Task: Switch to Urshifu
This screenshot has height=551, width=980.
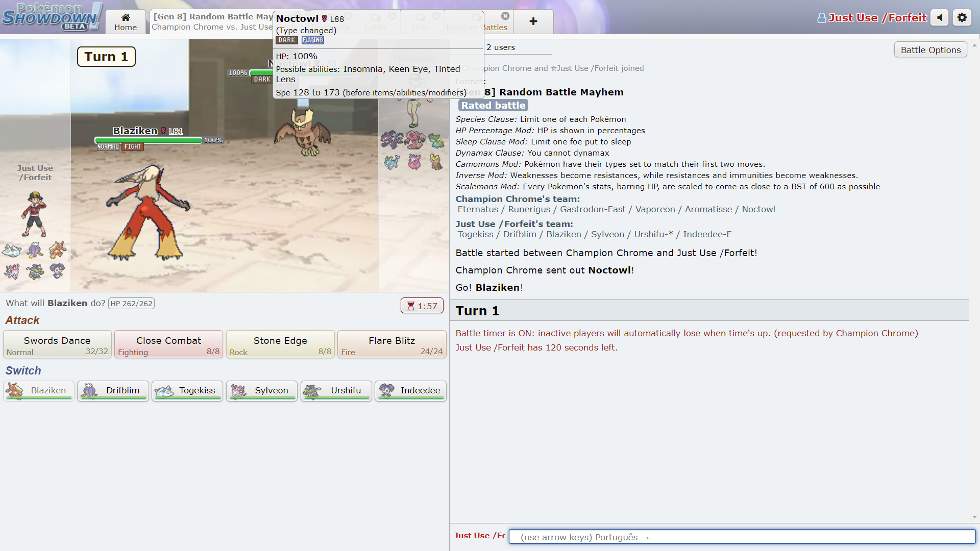Action: (x=336, y=391)
